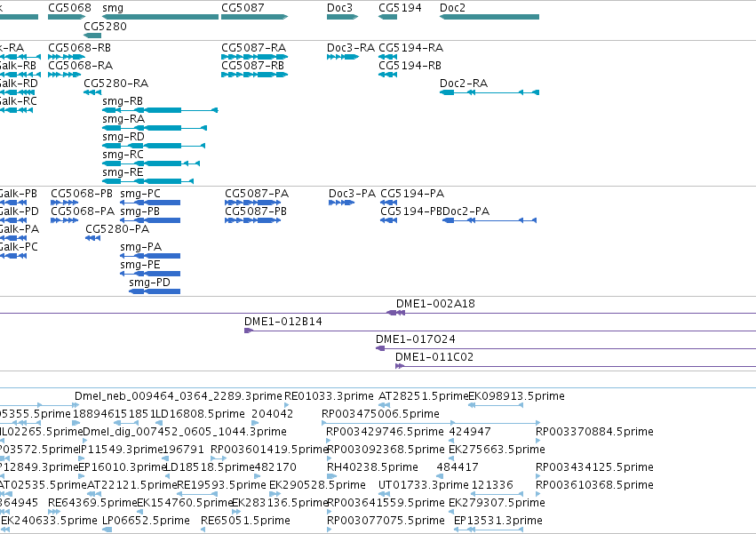Click the EK279307.5prime EST label
This screenshot has width=756, height=534.
coord(497,503)
